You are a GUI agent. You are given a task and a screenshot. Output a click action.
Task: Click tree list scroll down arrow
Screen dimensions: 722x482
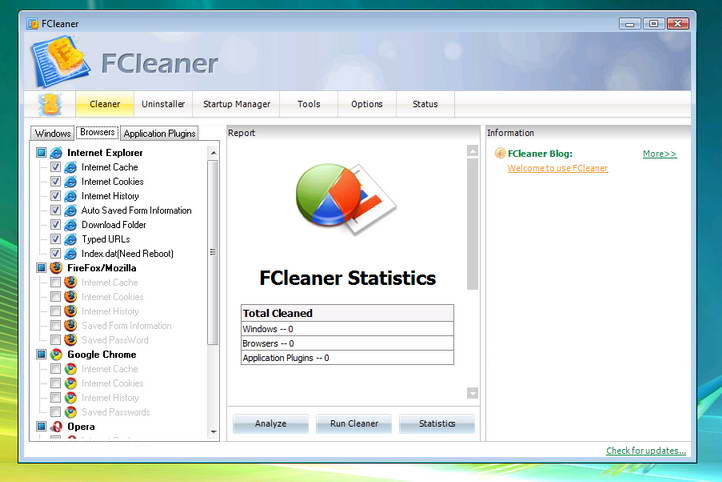pyautogui.click(x=213, y=432)
